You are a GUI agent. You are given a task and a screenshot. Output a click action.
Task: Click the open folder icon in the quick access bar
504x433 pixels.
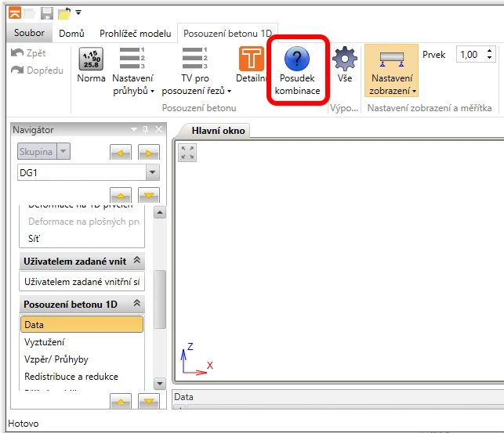click(64, 13)
